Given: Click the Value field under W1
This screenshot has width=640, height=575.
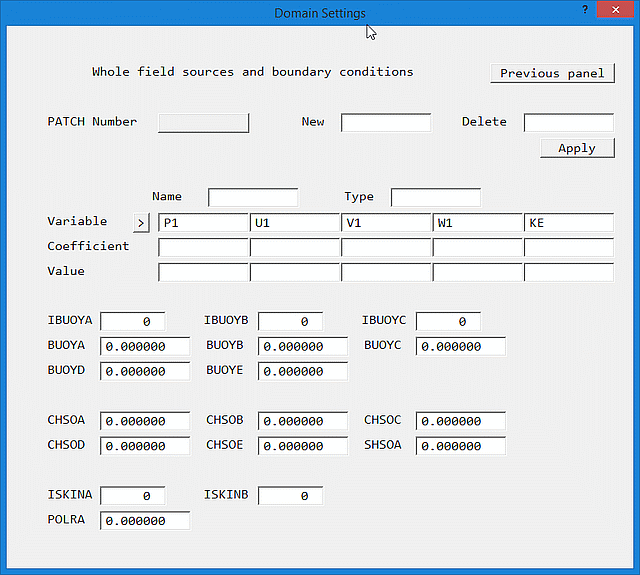Looking at the screenshot, I should pos(477,272).
